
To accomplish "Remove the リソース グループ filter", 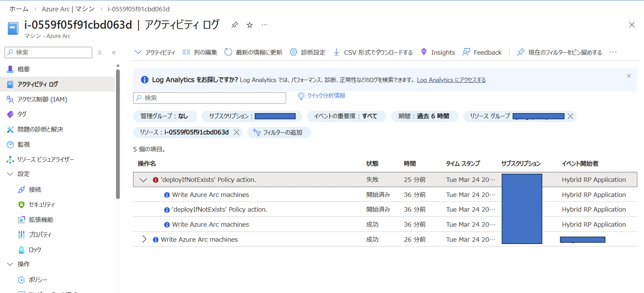I will [570, 116].
